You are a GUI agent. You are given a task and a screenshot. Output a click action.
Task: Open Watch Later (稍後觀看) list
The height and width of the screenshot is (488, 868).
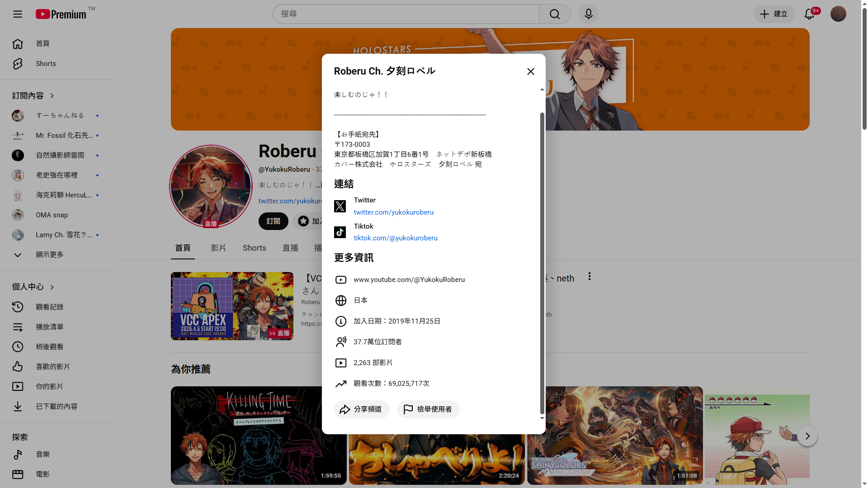pos(49,347)
